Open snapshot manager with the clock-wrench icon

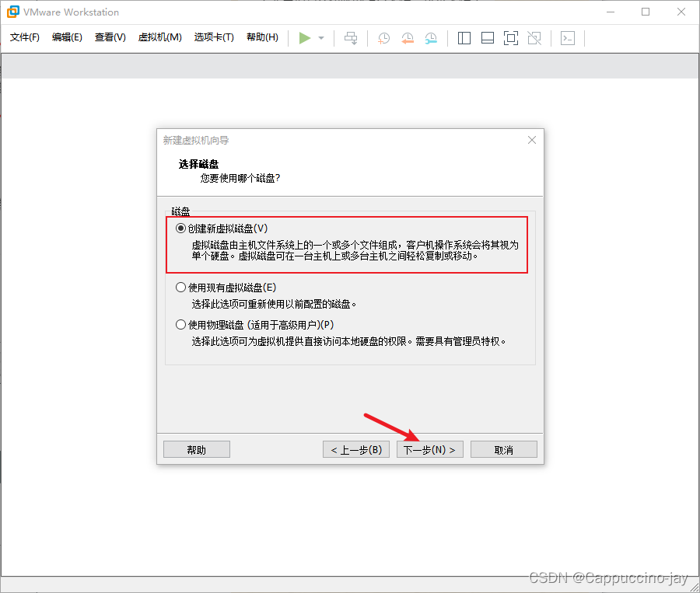(x=431, y=38)
